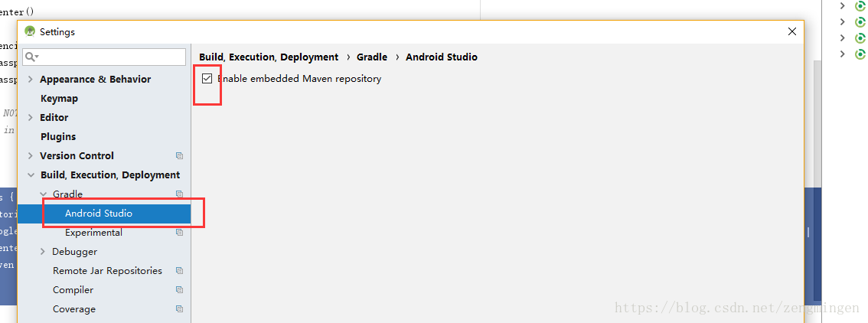Select the Editor category
The height and width of the screenshot is (323, 868).
[54, 117]
